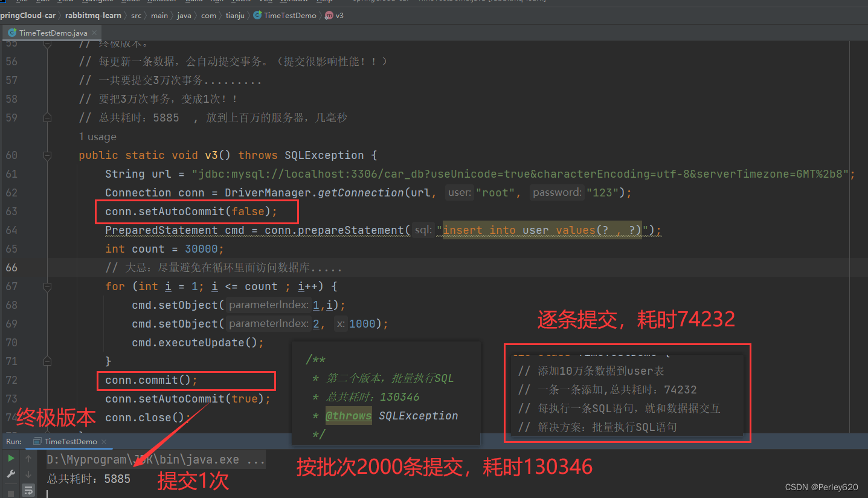Click the 'Run:' panel label

click(14, 442)
